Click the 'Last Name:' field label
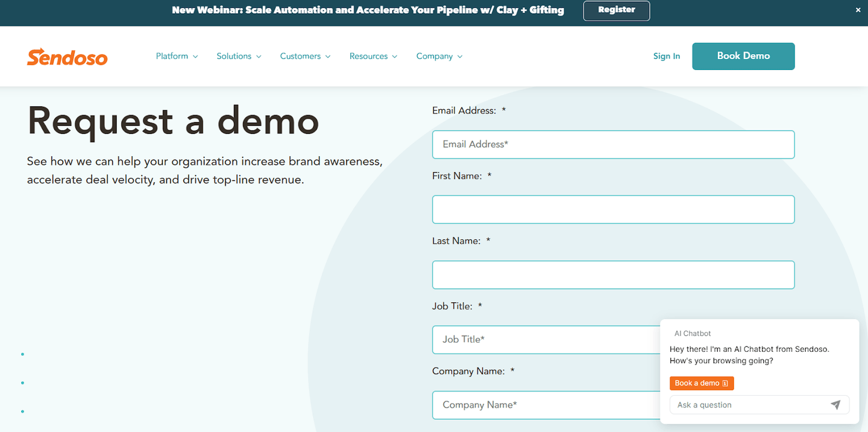 point(461,241)
